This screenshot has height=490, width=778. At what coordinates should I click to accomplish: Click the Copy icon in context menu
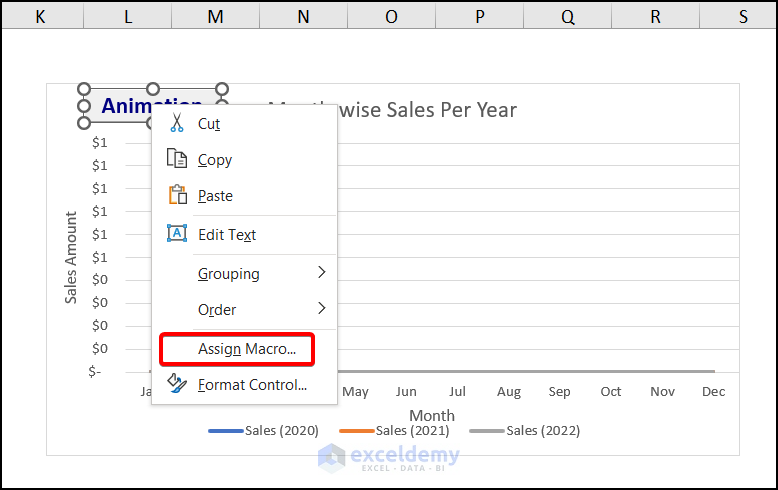click(x=177, y=159)
